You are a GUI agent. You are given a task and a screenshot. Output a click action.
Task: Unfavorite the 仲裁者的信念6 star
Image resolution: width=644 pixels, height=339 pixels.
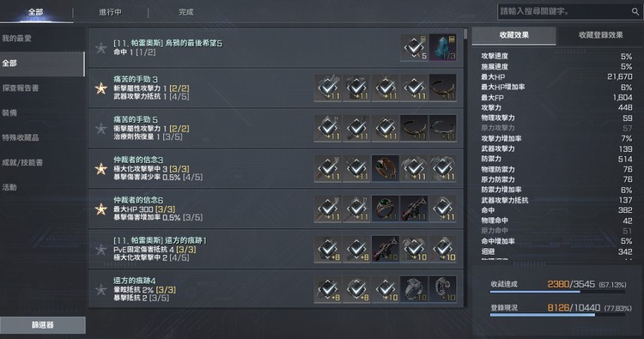[101, 209]
